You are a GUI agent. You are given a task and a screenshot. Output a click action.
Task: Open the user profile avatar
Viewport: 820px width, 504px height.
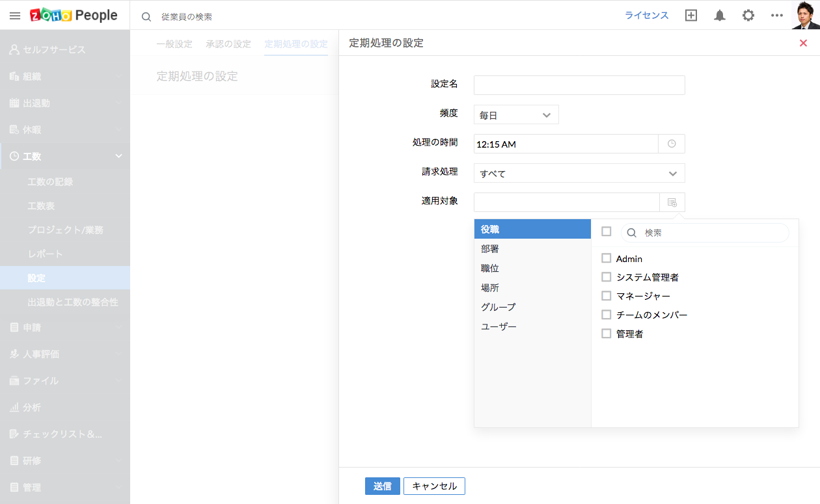click(x=806, y=15)
